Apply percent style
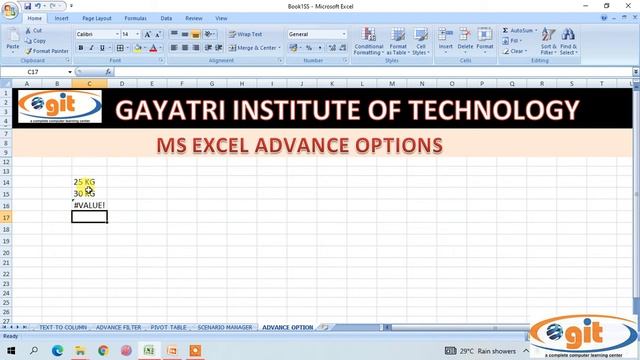 [309, 48]
